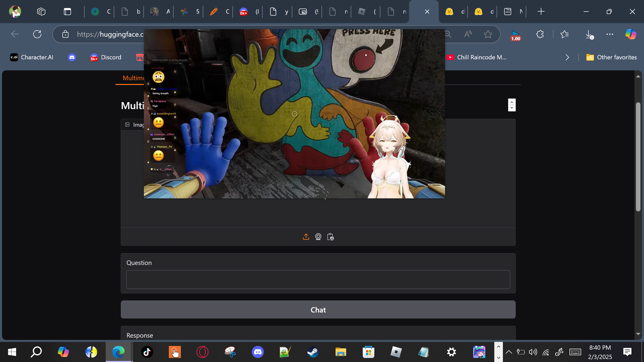This screenshot has width=644, height=362.
Task: Close the current active tab
Action: pos(427,12)
